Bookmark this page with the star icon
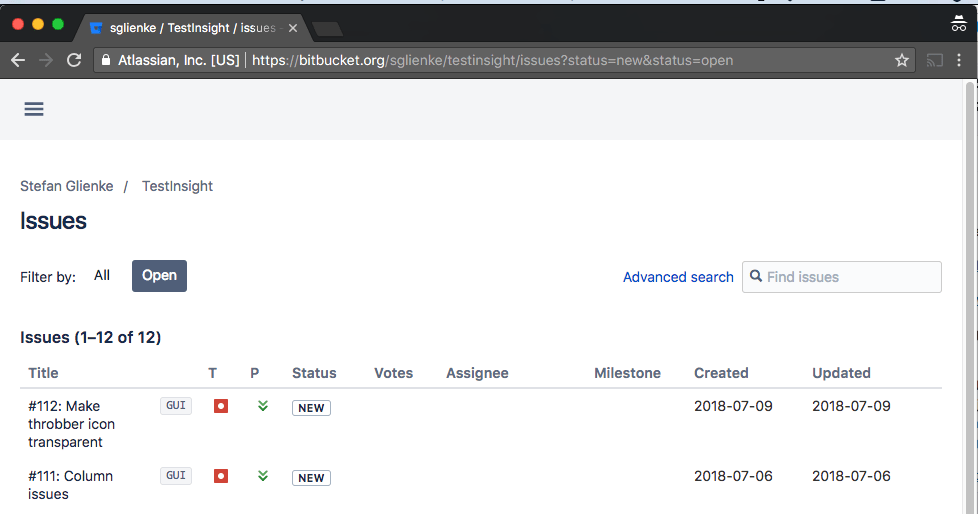This screenshot has width=978, height=514. point(901,60)
